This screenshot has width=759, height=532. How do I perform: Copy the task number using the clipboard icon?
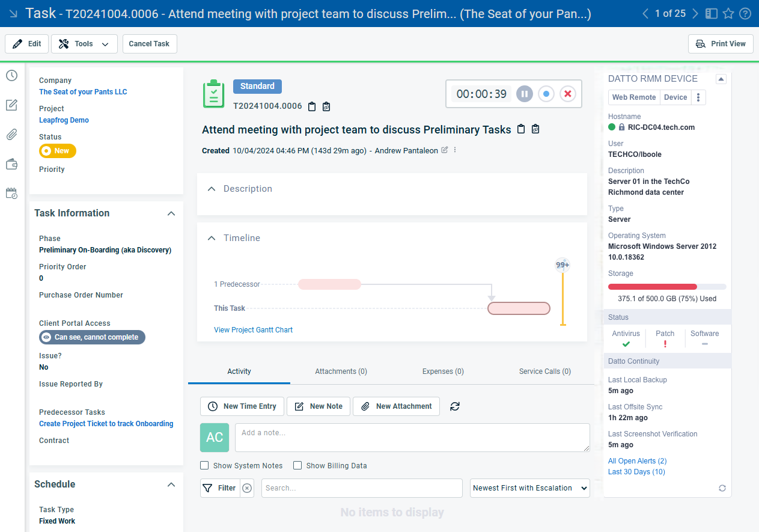312,106
